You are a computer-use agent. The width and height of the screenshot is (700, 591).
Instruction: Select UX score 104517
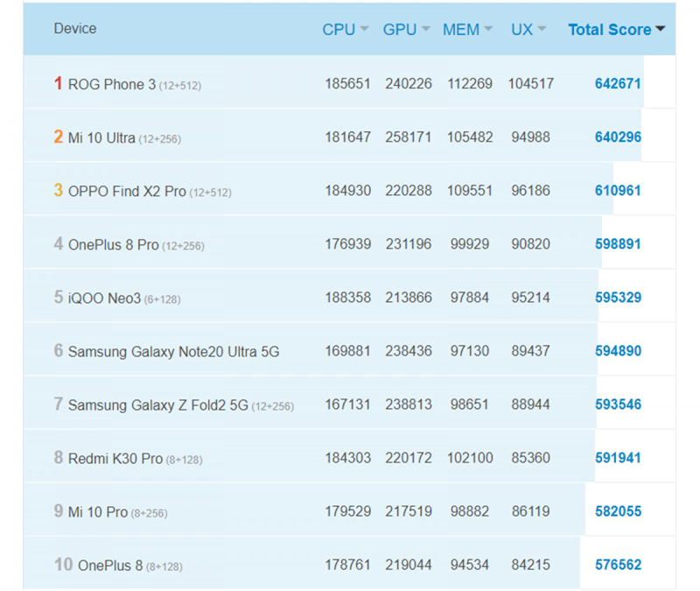[531, 83]
